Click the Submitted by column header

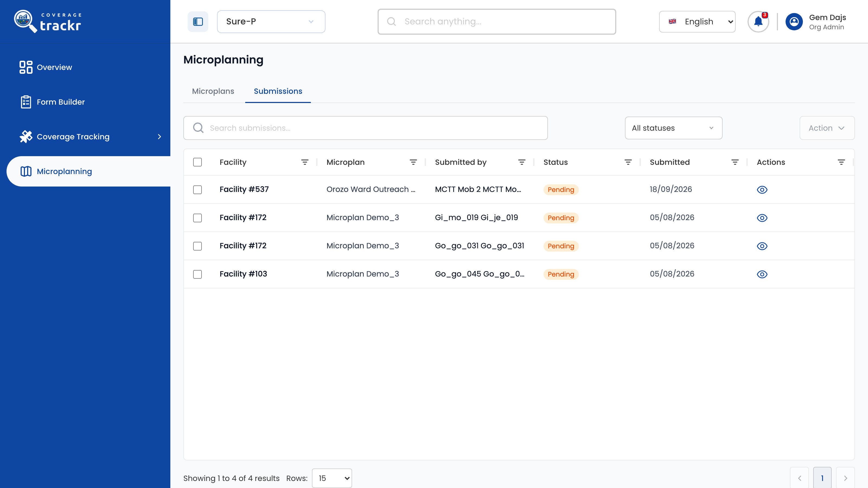pos(461,162)
